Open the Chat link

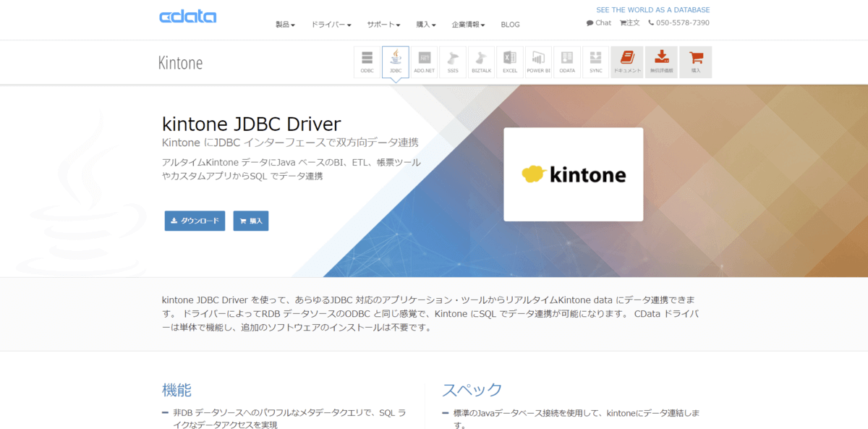[x=599, y=23]
